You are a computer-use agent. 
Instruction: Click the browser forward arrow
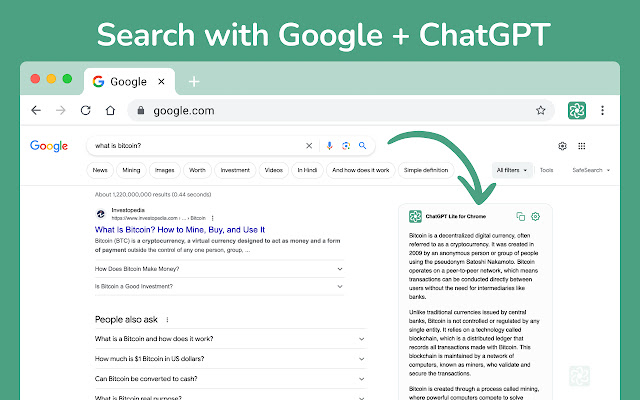pos(60,110)
